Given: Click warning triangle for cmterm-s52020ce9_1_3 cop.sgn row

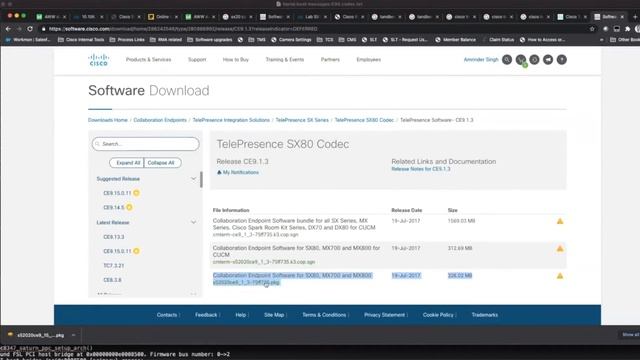Looking at the screenshot, I should [560, 249].
